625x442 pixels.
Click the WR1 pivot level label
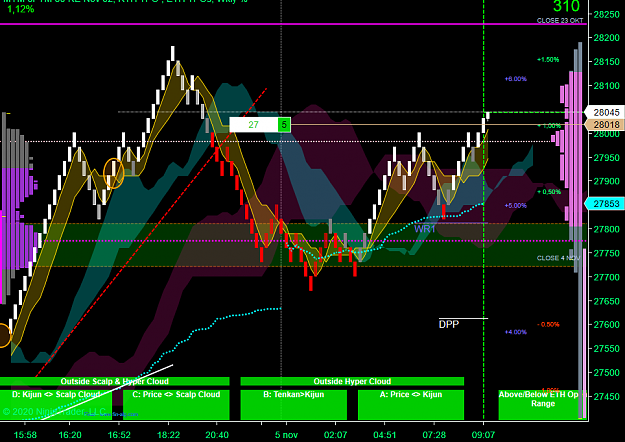(424, 229)
